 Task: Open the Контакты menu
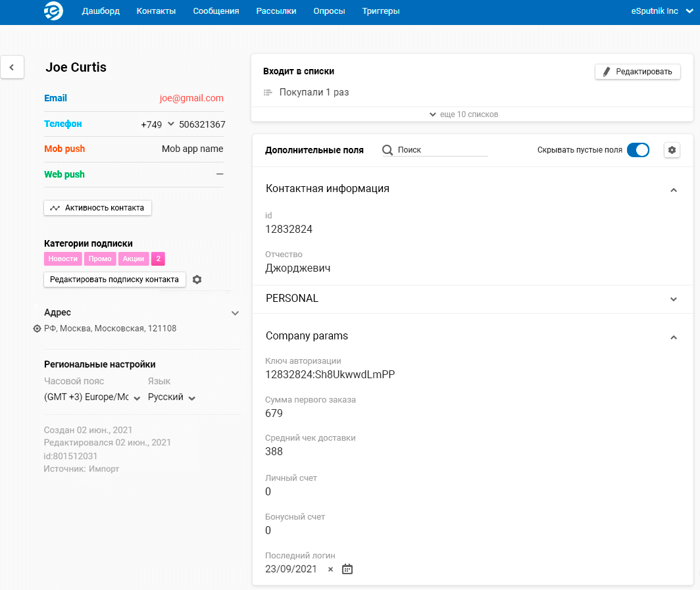pyautogui.click(x=156, y=11)
